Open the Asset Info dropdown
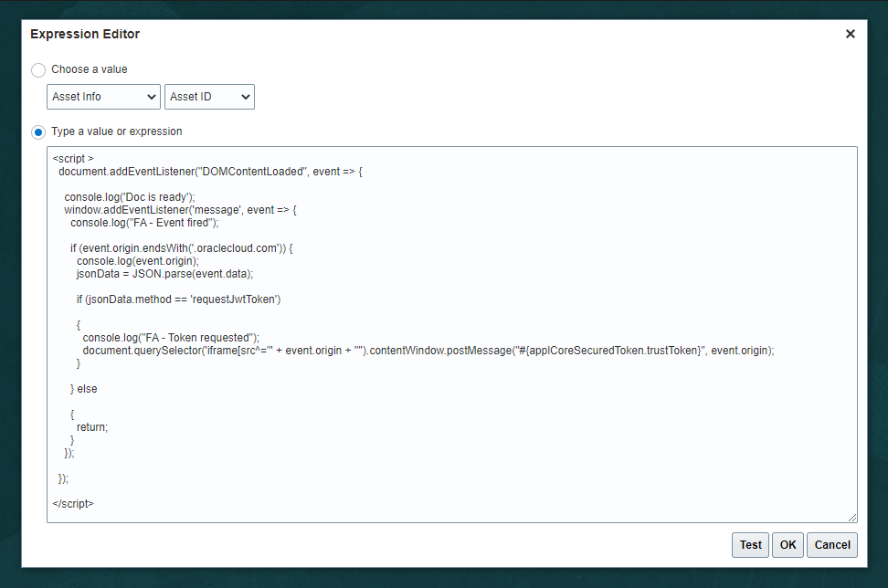Screen dimensions: 888x588 click(103, 97)
